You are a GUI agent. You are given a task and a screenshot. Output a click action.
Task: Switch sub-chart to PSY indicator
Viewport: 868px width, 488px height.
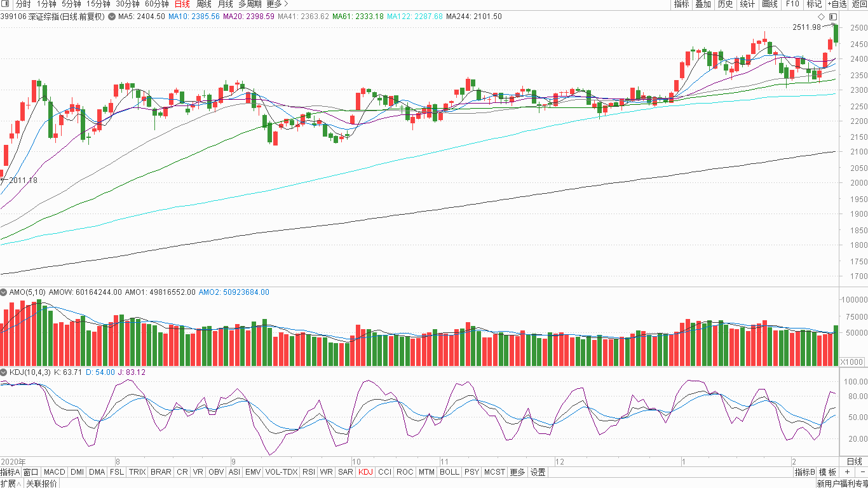(471, 472)
